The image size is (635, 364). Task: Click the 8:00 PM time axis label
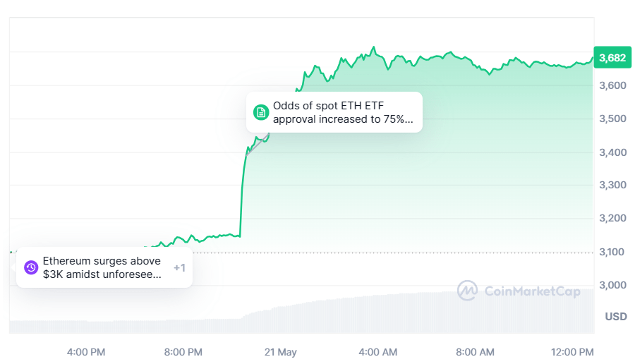point(183,352)
